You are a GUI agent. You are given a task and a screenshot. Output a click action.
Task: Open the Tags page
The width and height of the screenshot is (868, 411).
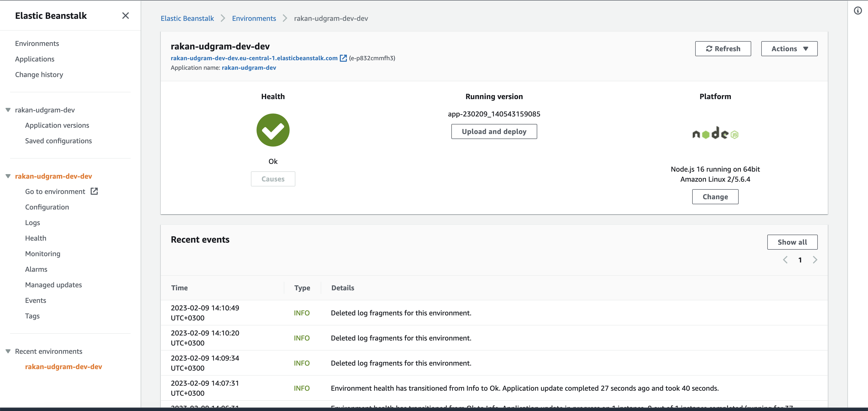click(32, 316)
